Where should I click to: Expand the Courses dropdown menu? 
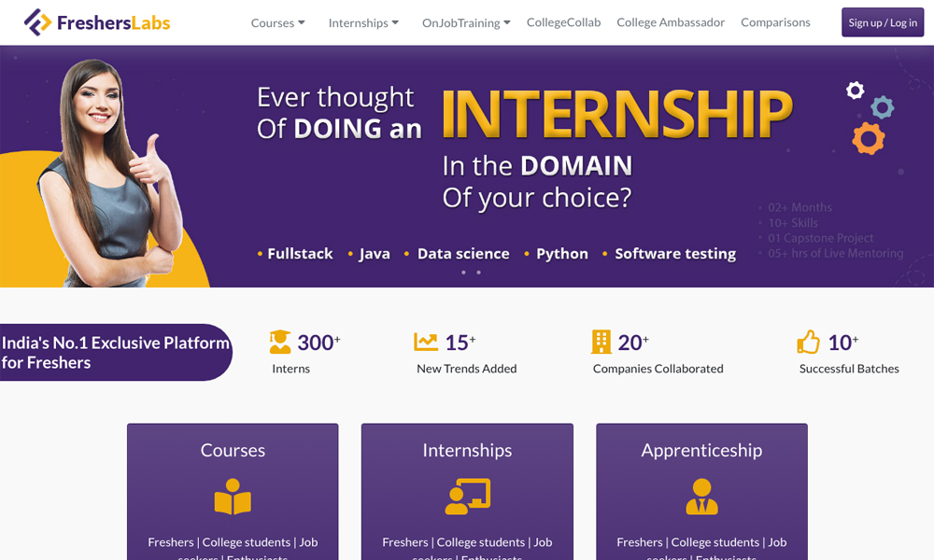coord(277,22)
